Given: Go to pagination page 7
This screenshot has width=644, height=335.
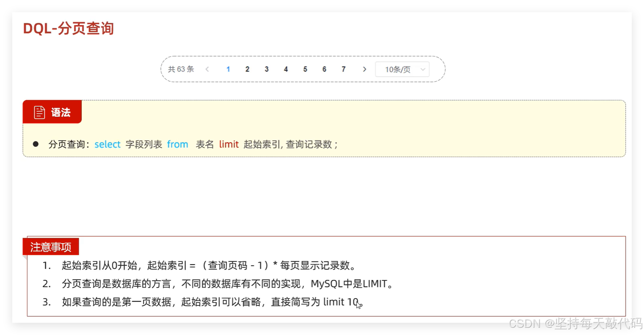Looking at the screenshot, I should click(344, 69).
